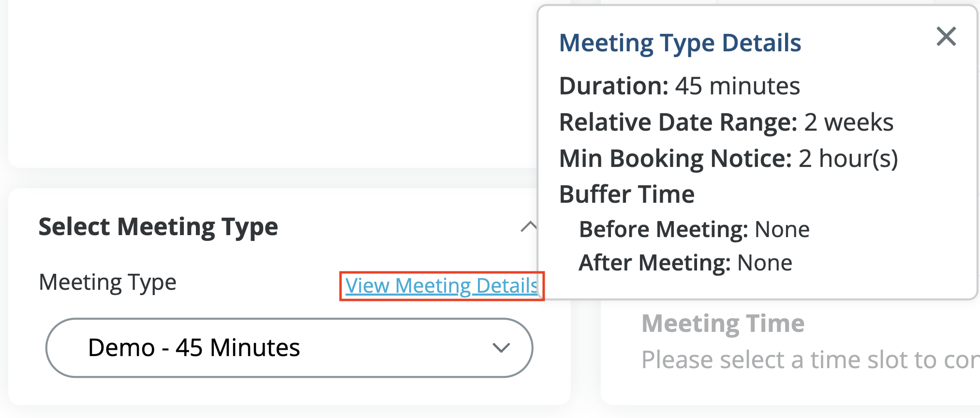Click the 2 weeks date range value
Viewport: 980px width, 418px height.
848,122
